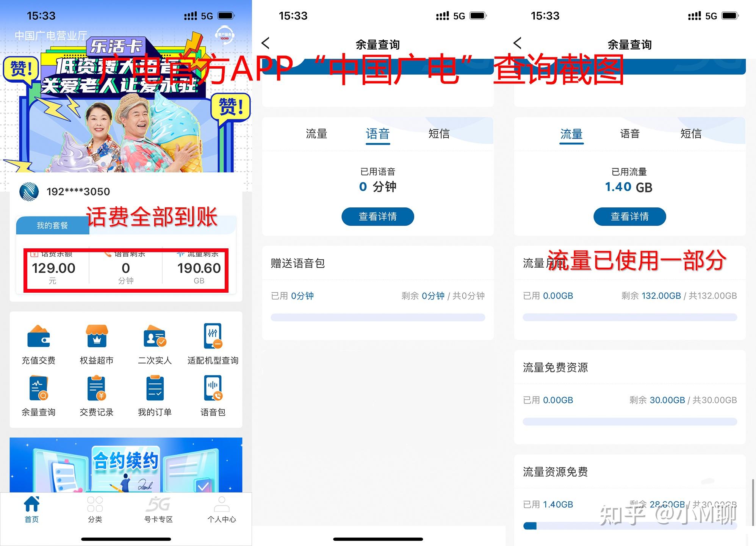Viewport: 756px width, 546px height.
Task: Select 短信 tab in middle screen
Action: (x=439, y=134)
